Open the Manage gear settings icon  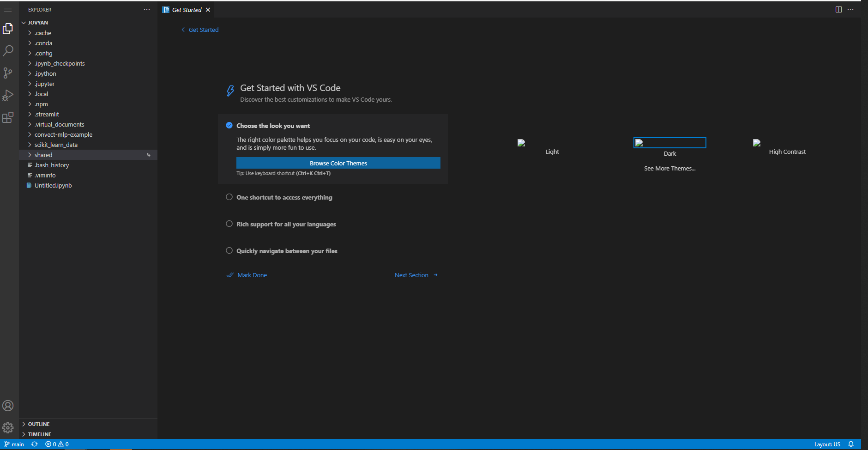(x=8, y=428)
